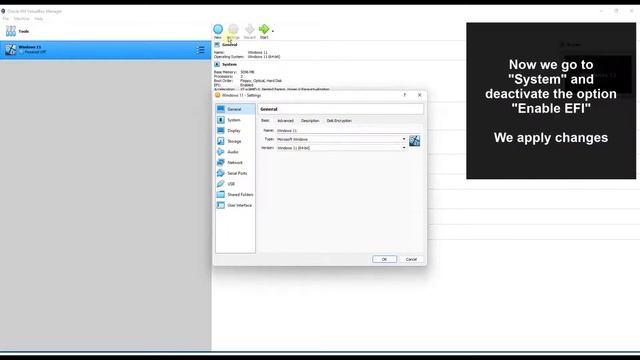
Task: Click the General section icon in details pane
Action: [x=217, y=44]
